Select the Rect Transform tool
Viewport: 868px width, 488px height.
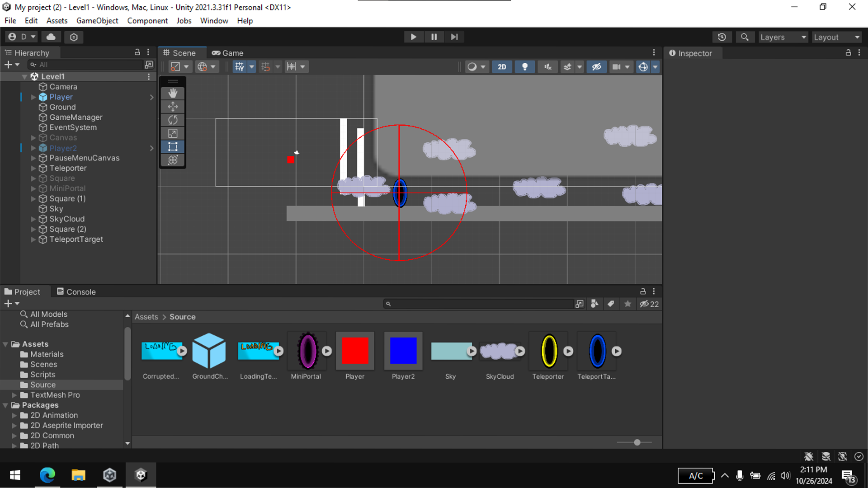click(173, 146)
